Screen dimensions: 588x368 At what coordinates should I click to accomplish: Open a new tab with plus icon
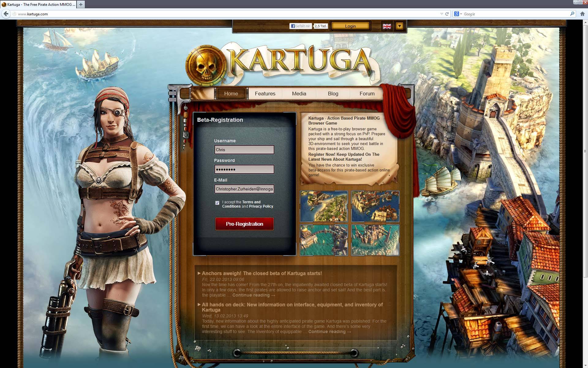[x=81, y=4]
